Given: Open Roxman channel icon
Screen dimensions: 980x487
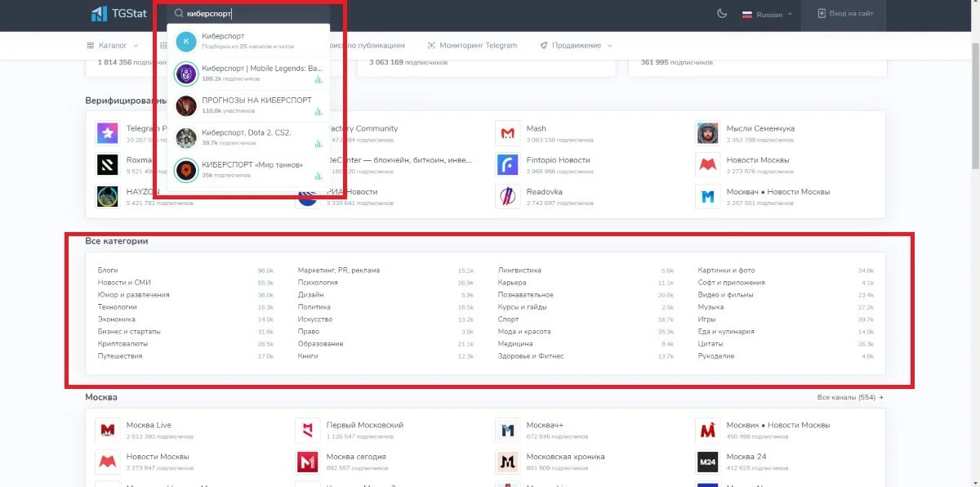Looking at the screenshot, I should (x=107, y=164).
